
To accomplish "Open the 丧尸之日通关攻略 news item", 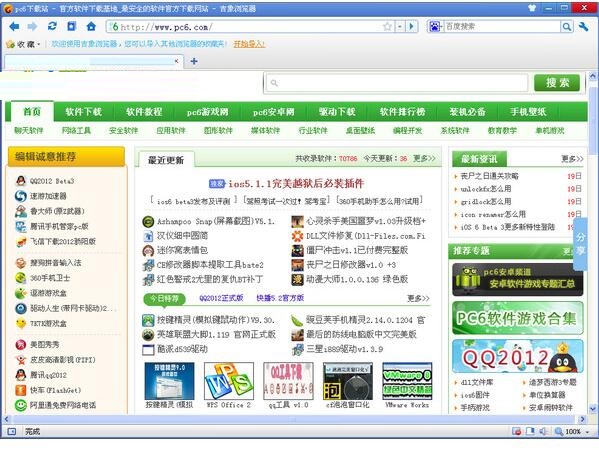I will [489, 176].
